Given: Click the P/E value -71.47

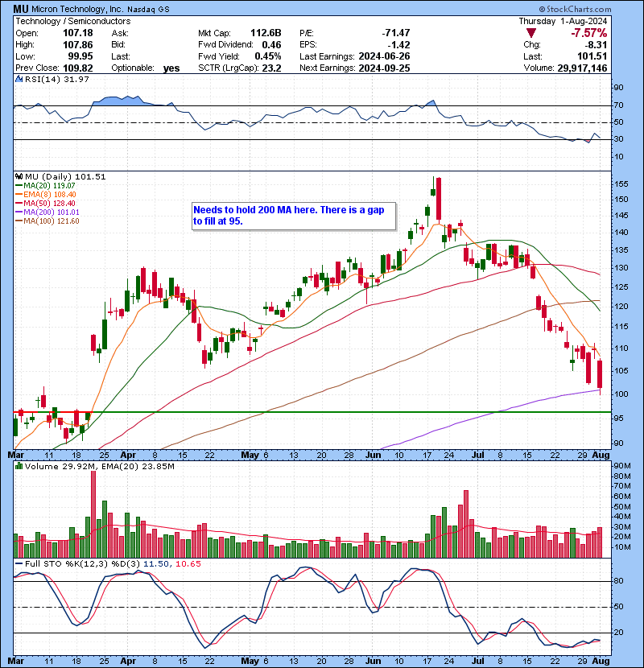Looking at the screenshot, I should pos(396,33).
